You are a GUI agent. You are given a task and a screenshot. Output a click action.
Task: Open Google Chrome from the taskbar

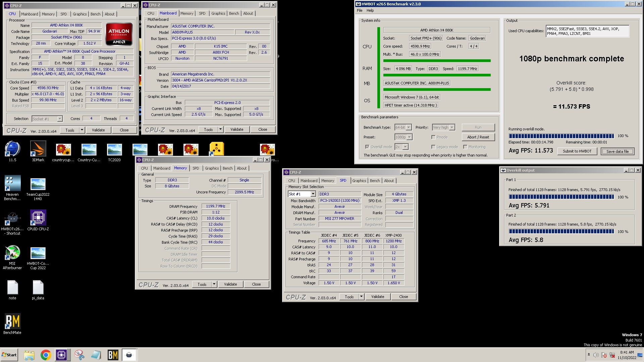(x=46, y=355)
